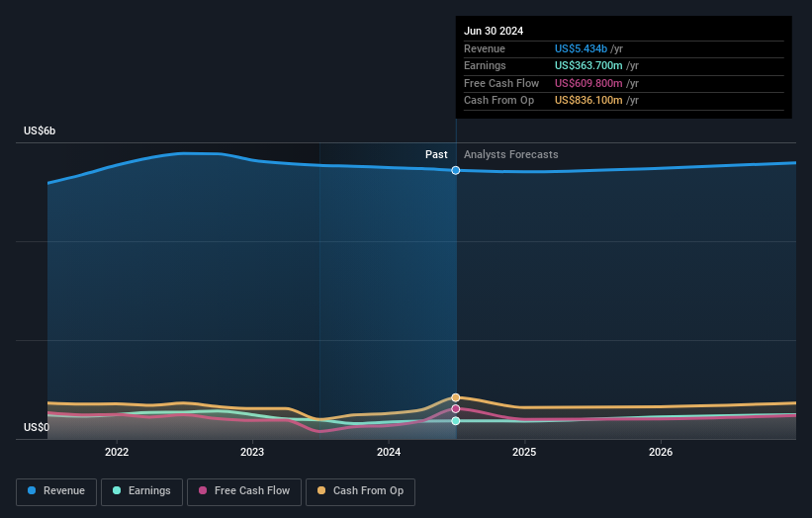Click the Cash From Op label in tooltip

pyautogui.click(x=498, y=101)
